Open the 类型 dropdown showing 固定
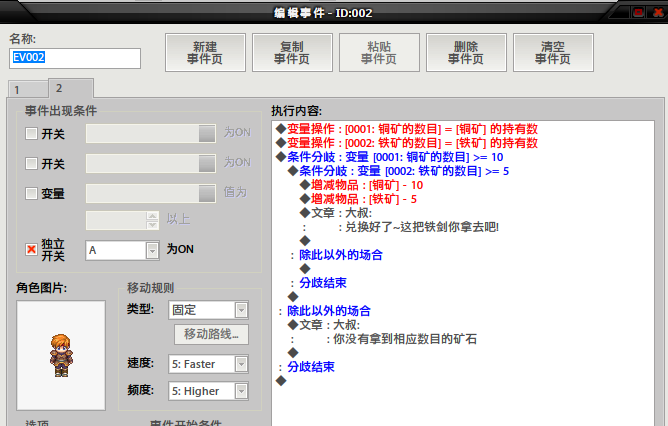The height and width of the screenshot is (426, 668). [208, 310]
